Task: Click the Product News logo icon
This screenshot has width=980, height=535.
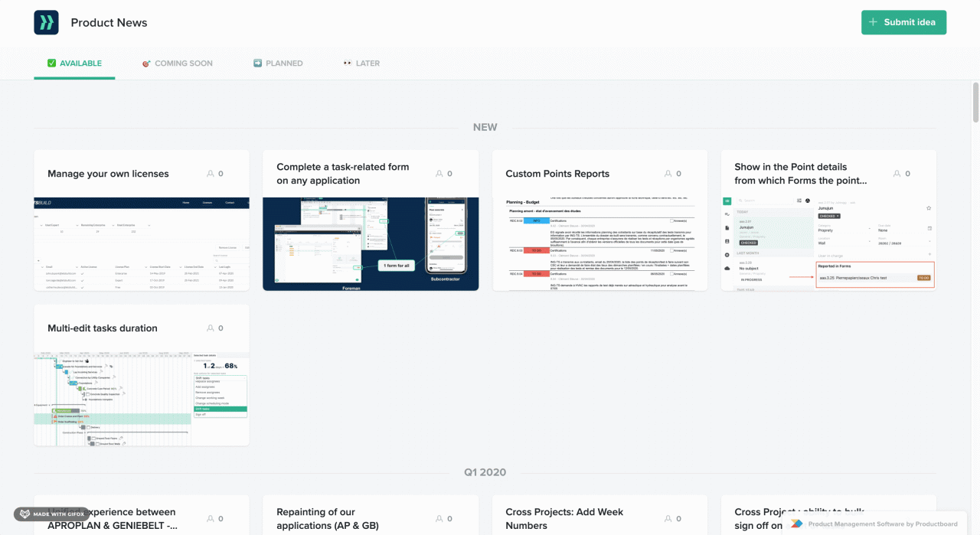Action: (46, 23)
